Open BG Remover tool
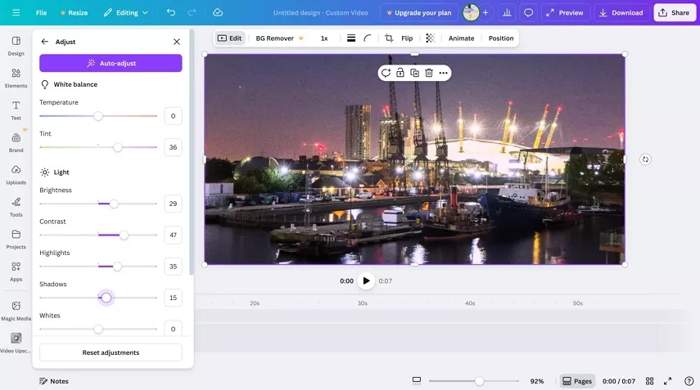The image size is (700, 390). [x=279, y=38]
